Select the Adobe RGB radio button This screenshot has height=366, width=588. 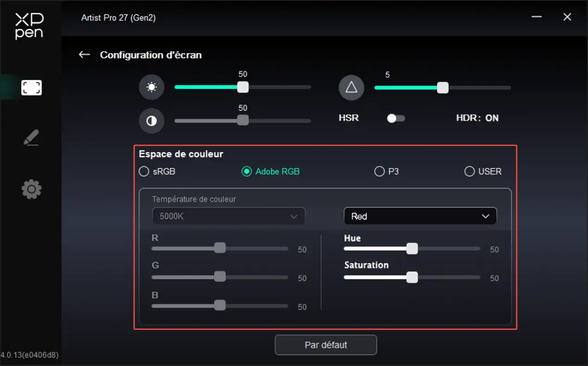click(247, 171)
